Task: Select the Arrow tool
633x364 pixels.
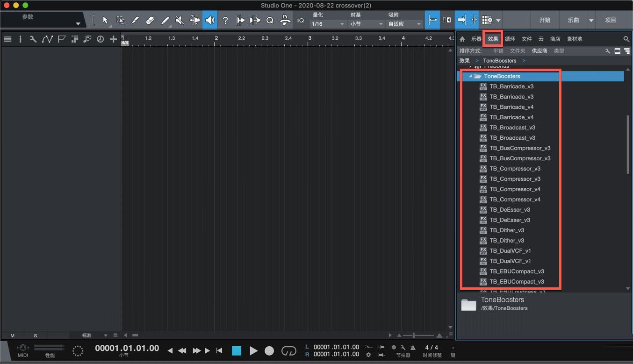Action: (105, 20)
